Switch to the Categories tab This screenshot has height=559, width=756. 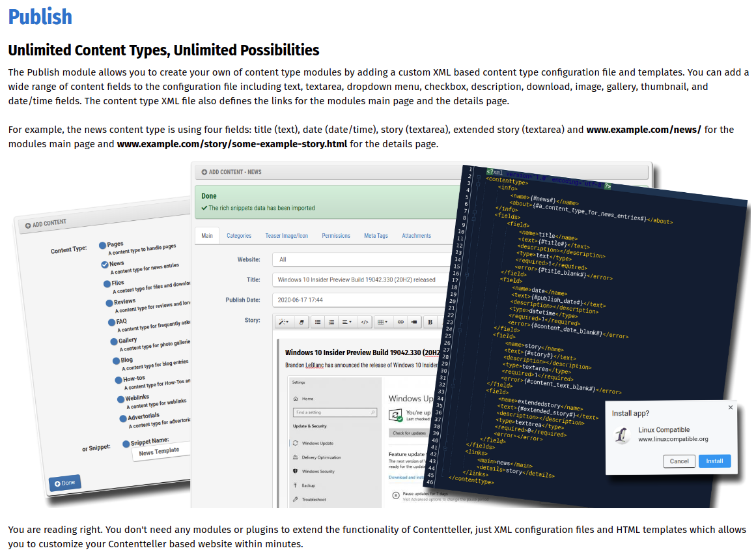pyautogui.click(x=239, y=236)
